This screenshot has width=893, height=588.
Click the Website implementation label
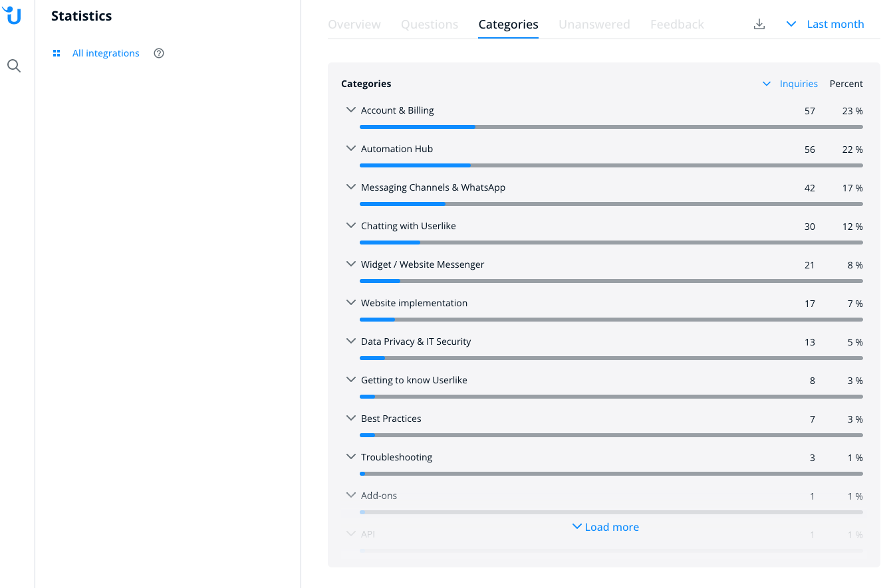414,303
